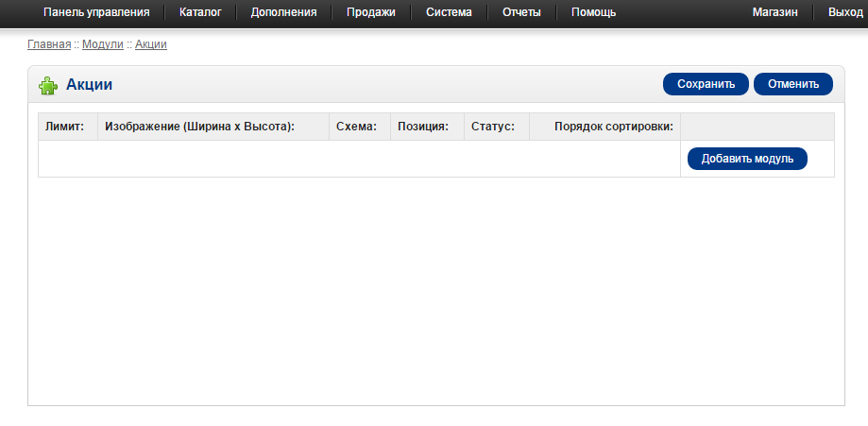
Task: Open the Панель управления menu
Action: point(96,12)
